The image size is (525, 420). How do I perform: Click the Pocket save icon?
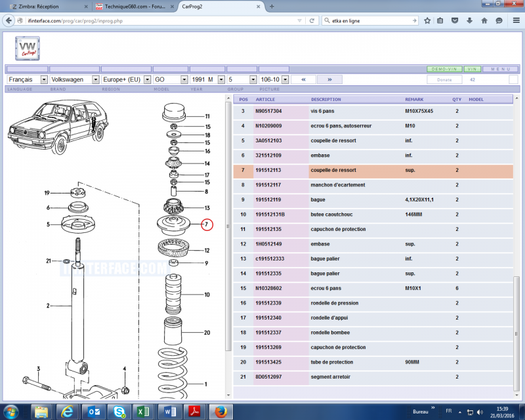coord(455,21)
